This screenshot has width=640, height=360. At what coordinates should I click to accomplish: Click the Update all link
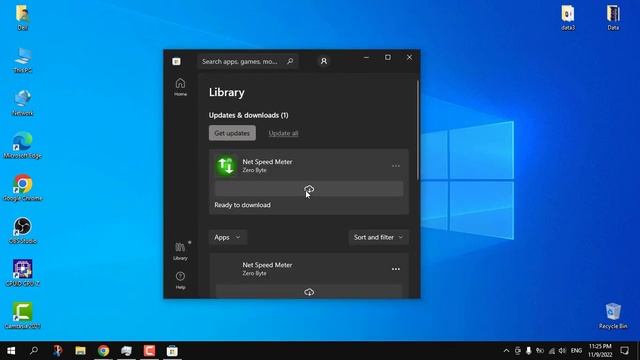pos(283,133)
